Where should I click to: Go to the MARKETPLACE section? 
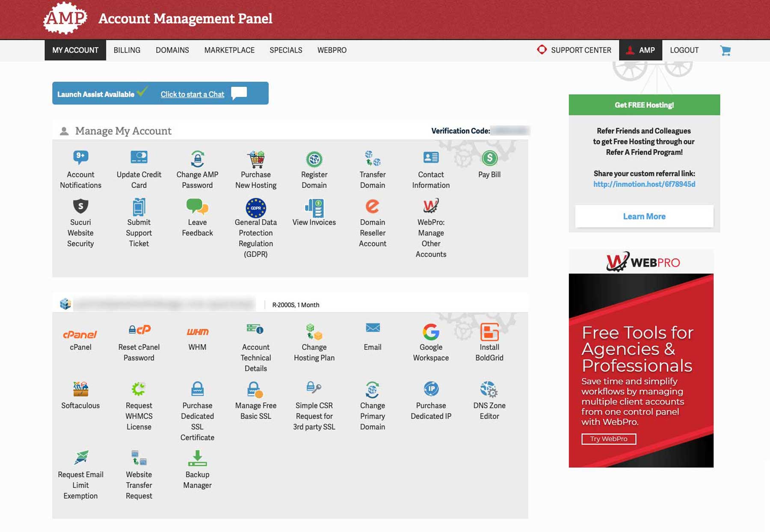229,50
